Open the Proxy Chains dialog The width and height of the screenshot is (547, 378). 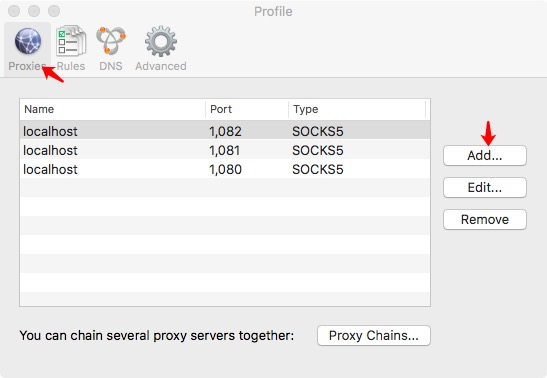click(374, 335)
